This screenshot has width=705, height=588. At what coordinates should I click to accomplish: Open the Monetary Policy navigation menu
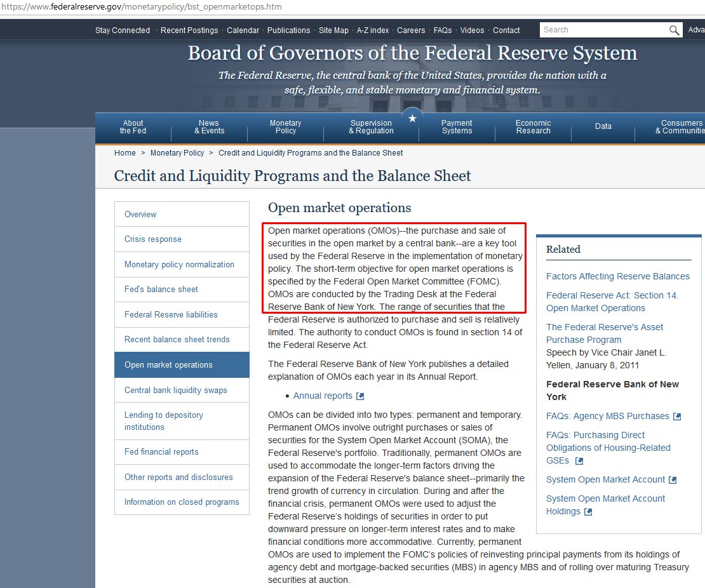[286, 127]
